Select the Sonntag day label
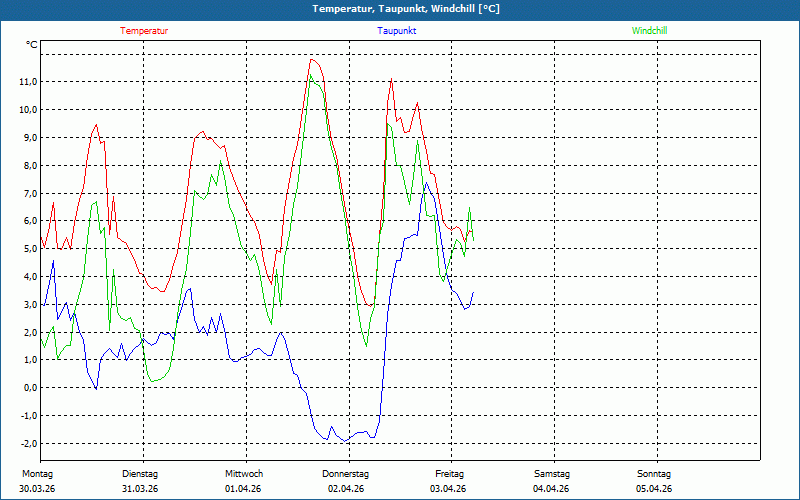Viewport: 800px width, 500px height. (654, 474)
